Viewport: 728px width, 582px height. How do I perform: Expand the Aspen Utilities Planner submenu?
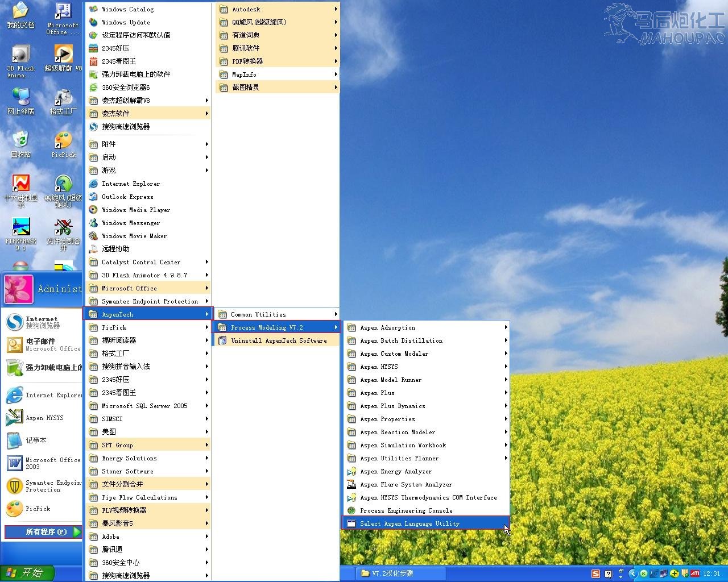click(426, 458)
